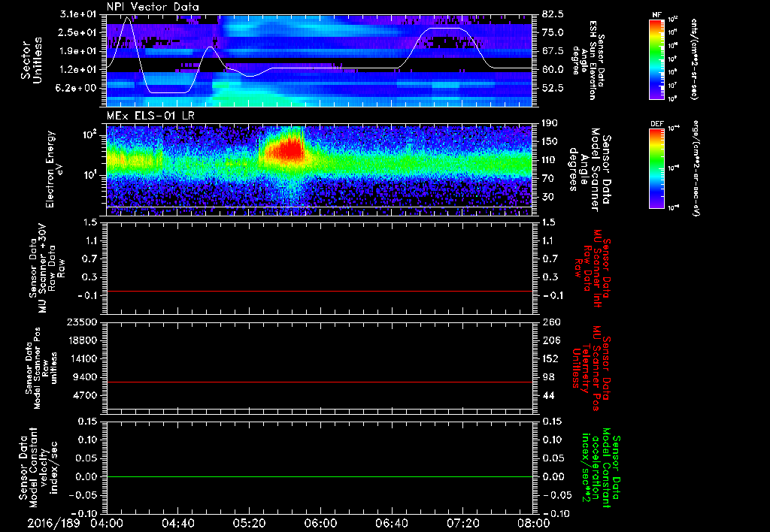Click the '06:00' time tick label
Viewport: 770px width, 532px height.
tap(320, 523)
